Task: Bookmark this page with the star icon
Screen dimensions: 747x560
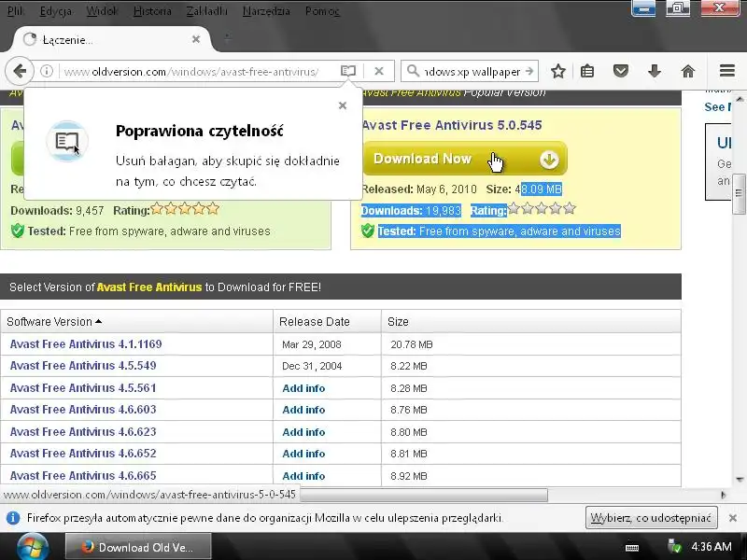Action: pos(557,72)
